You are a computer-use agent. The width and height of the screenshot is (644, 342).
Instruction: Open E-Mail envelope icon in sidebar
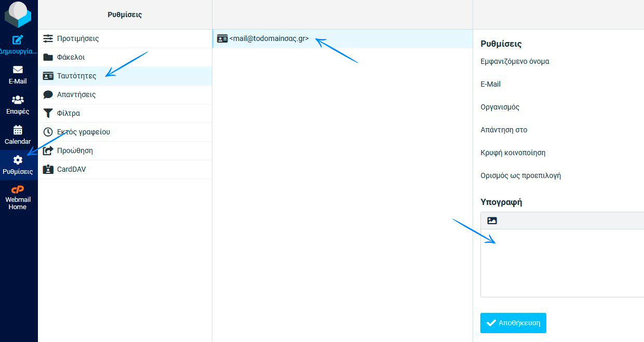pyautogui.click(x=18, y=70)
